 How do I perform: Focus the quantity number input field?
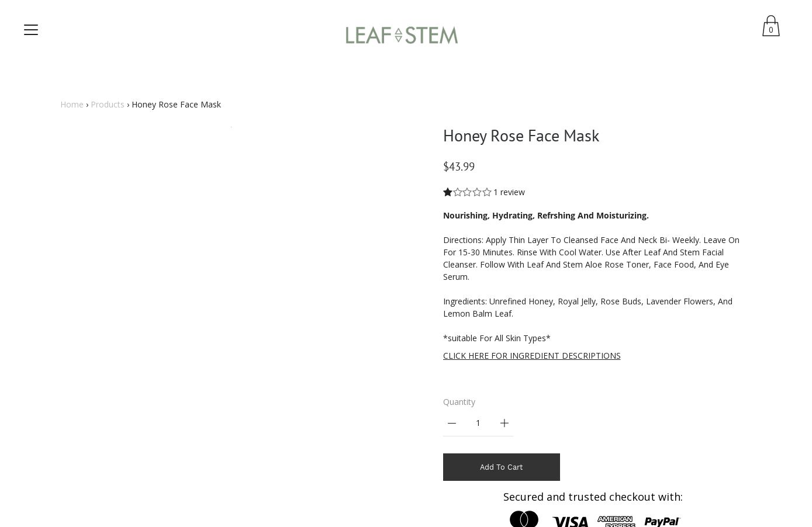[x=478, y=423]
